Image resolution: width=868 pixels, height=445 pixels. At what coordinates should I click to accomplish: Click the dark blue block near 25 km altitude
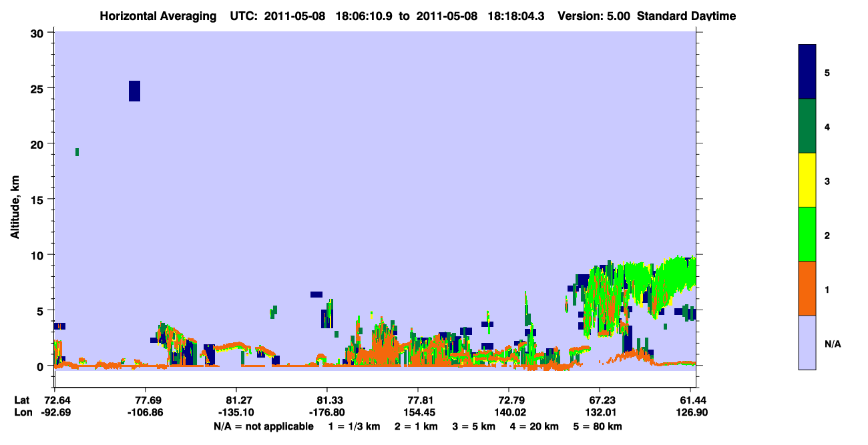135,91
